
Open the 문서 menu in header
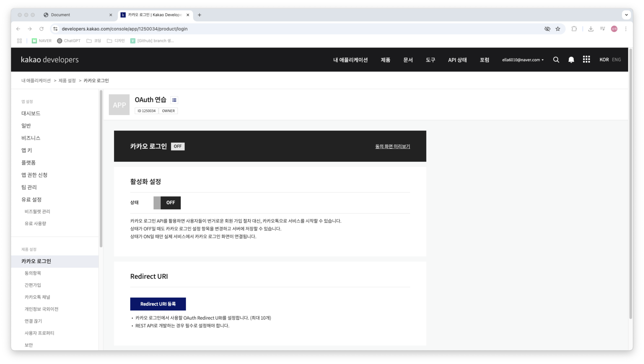408,60
